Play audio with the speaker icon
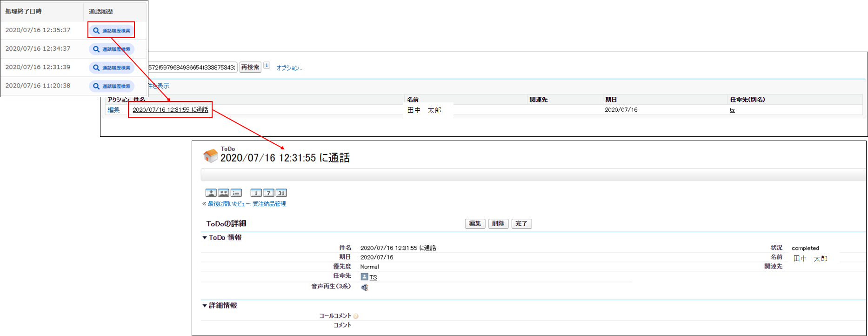868x336 pixels. 365,288
